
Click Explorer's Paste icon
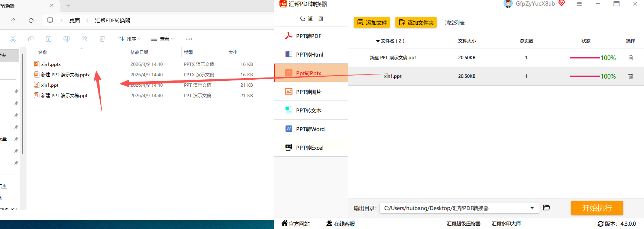[49, 39]
